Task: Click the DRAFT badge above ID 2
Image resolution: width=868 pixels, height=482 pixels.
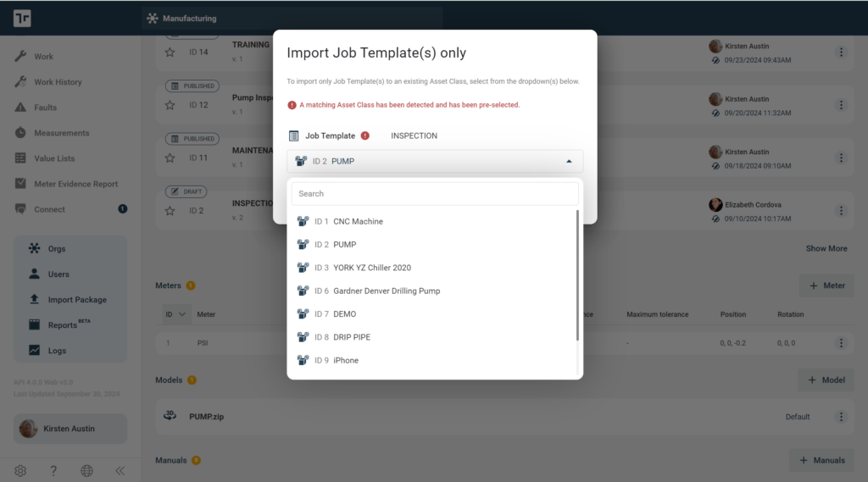Action: pos(186,191)
